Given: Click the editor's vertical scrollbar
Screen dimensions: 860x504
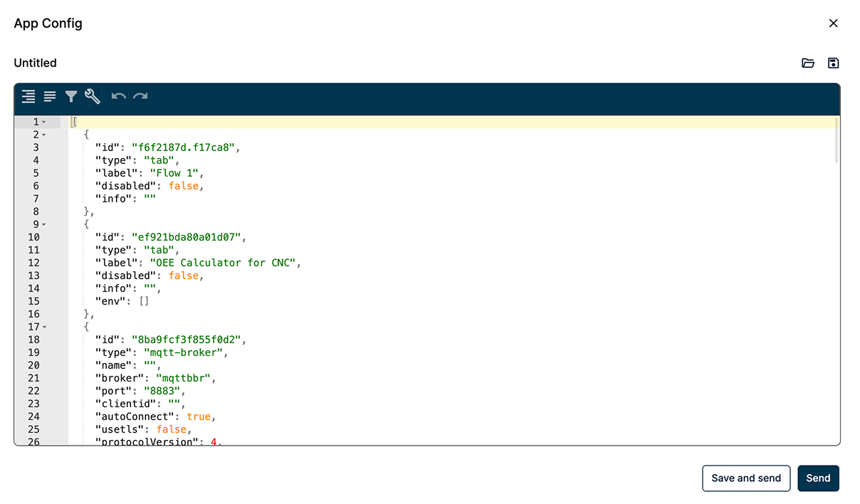Looking at the screenshot, I should pyautogui.click(x=836, y=141).
